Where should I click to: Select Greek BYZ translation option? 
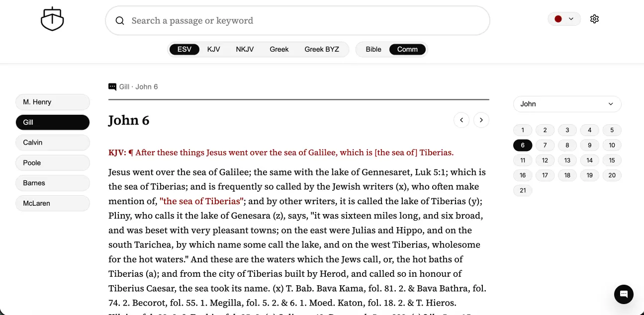322,49
